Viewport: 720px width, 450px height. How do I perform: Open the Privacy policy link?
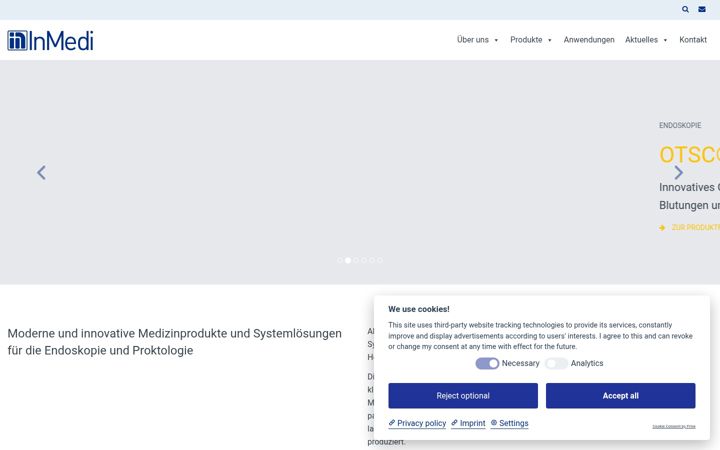[417, 423]
